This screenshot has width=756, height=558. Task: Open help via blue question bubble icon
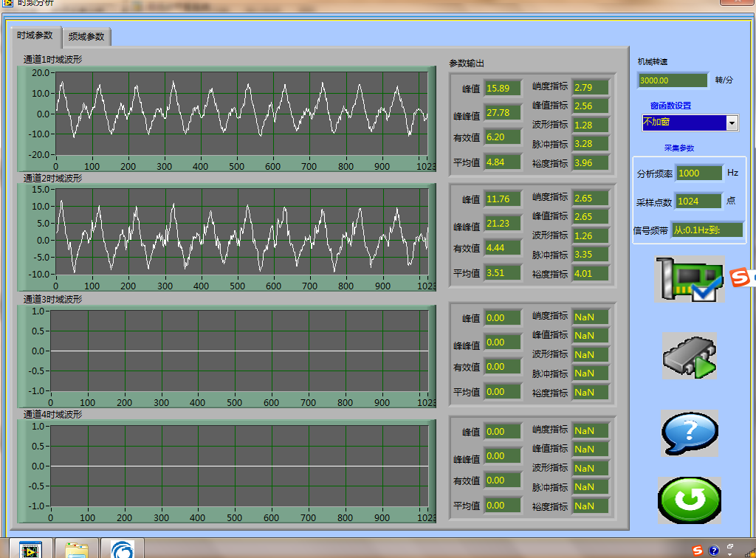point(690,433)
